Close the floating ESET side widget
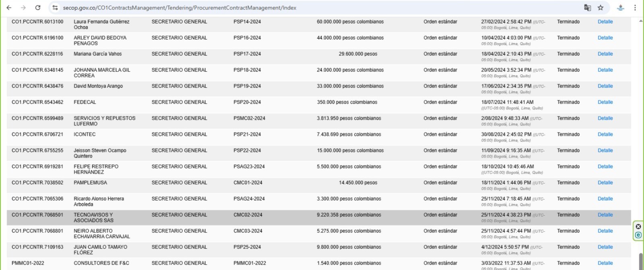The width and height of the screenshot is (644, 270). point(638,227)
